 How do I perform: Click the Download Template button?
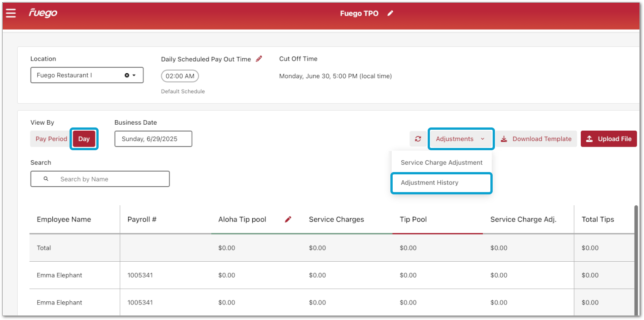(x=536, y=139)
